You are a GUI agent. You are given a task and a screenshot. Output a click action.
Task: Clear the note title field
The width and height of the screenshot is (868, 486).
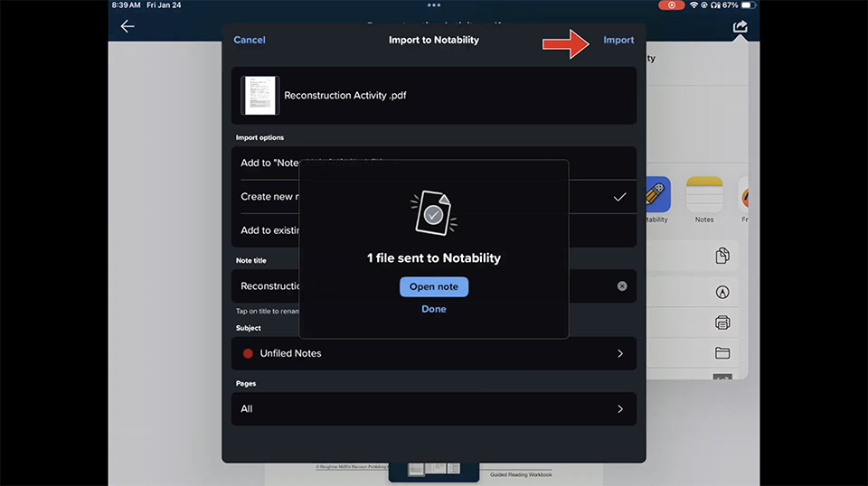coord(622,285)
